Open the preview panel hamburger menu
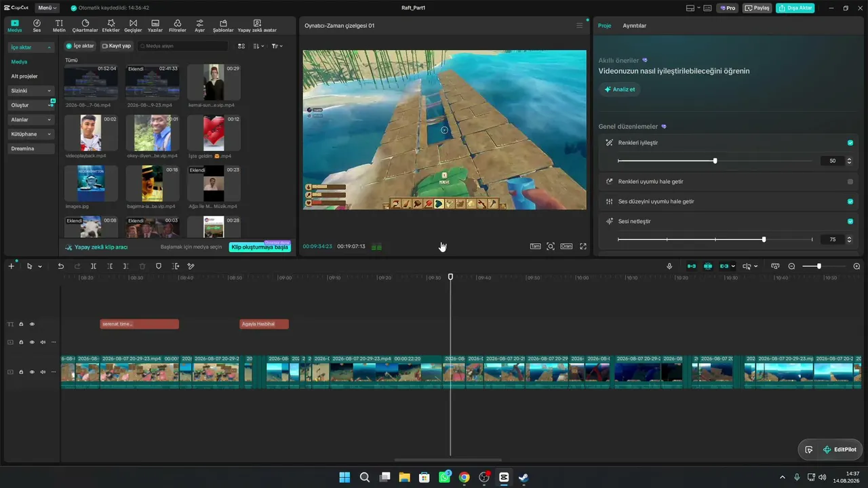The width and height of the screenshot is (868, 488). (579, 26)
